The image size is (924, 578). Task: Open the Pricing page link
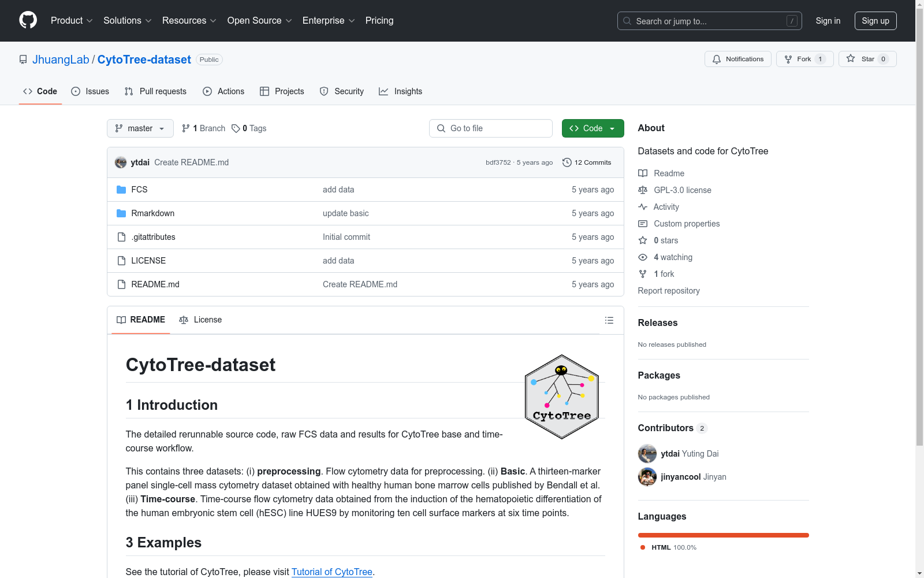coord(379,21)
